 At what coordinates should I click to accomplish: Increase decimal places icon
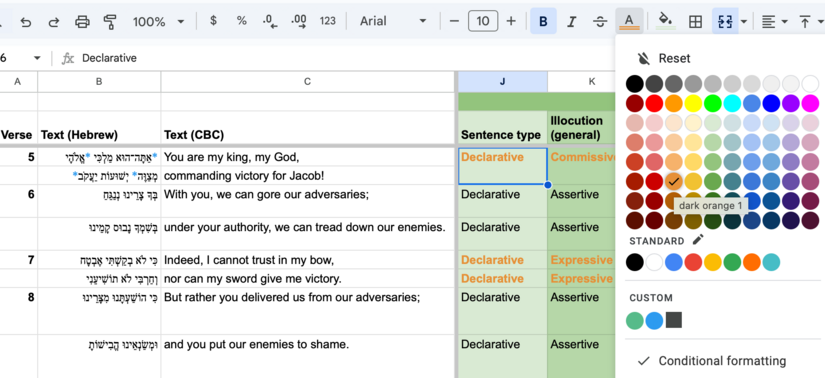click(298, 22)
